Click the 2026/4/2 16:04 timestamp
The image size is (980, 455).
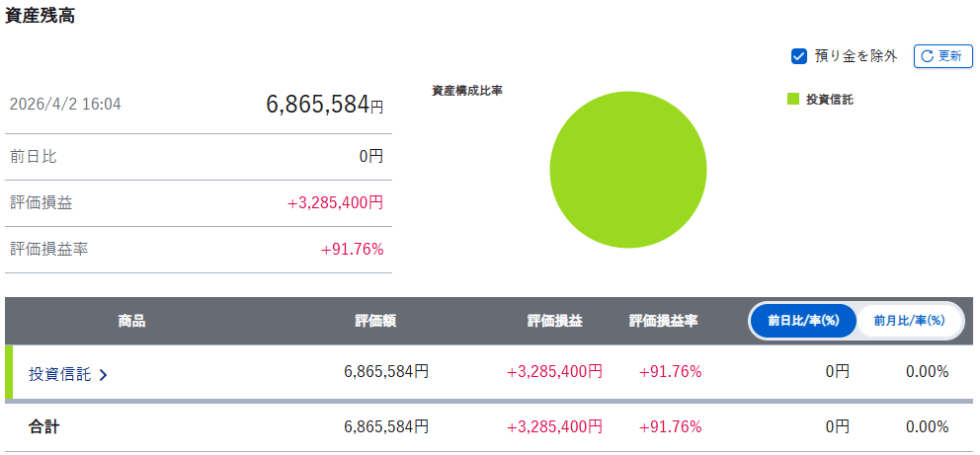point(65,104)
